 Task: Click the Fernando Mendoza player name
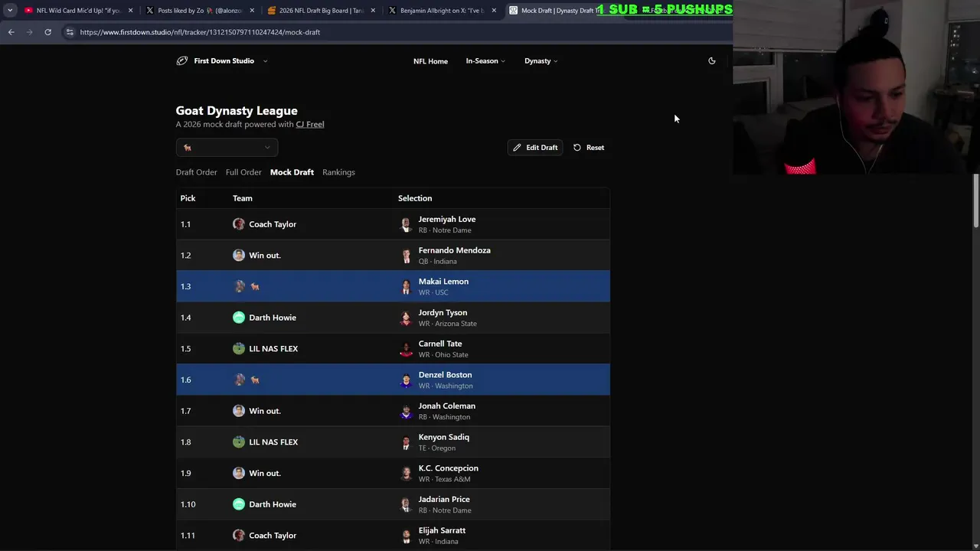454,250
